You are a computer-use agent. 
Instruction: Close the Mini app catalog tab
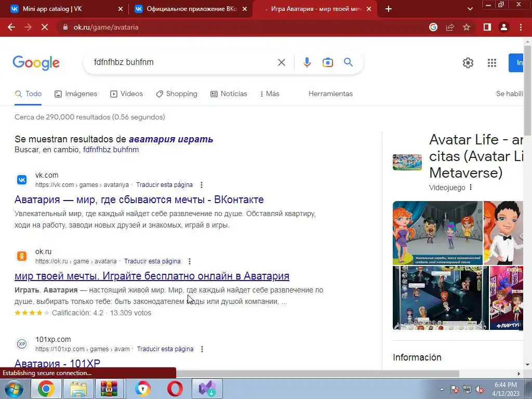tap(121, 9)
